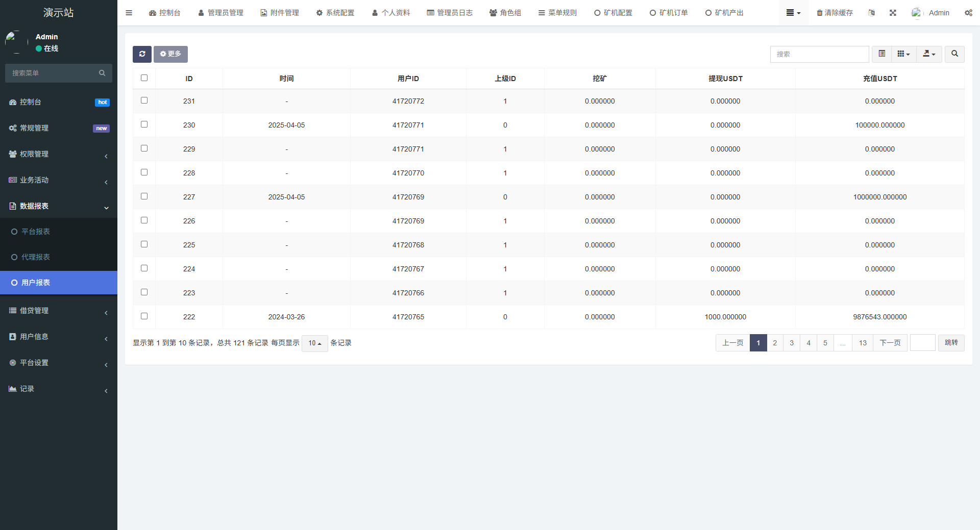Viewport: 980px width, 530px height.
Task: Click the 更多 button
Action: [170, 54]
